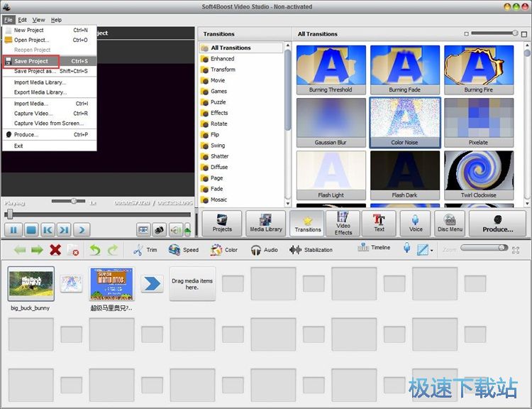Choose Exit from File menu
This screenshot has height=409, width=532.
[50, 146]
